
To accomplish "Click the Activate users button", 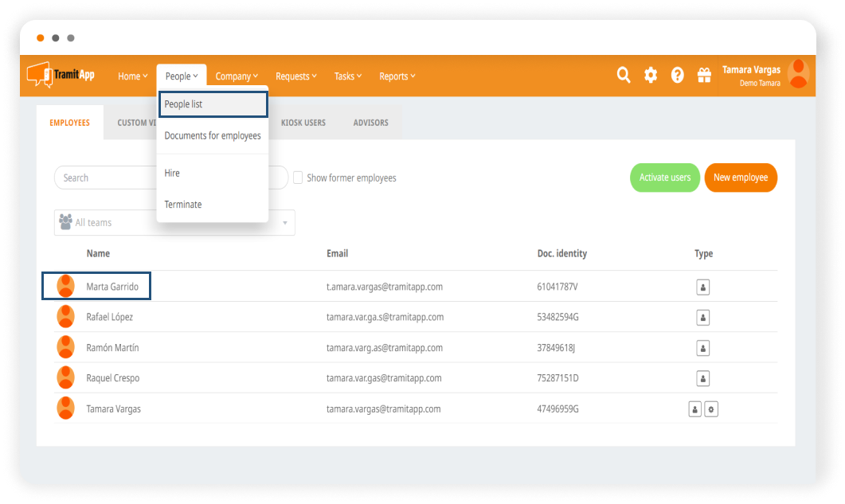I will tap(665, 178).
